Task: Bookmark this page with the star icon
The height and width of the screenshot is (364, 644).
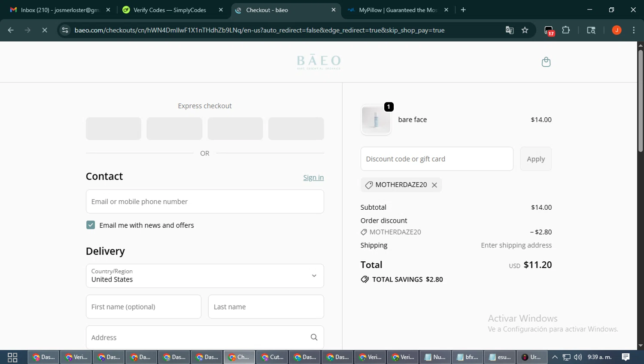Action: (525, 30)
